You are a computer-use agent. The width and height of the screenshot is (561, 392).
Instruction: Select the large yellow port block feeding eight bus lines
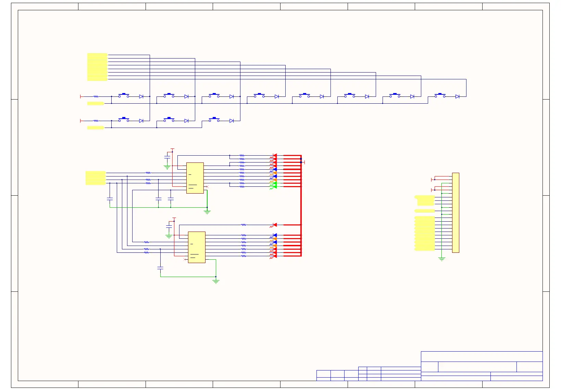pos(97,67)
